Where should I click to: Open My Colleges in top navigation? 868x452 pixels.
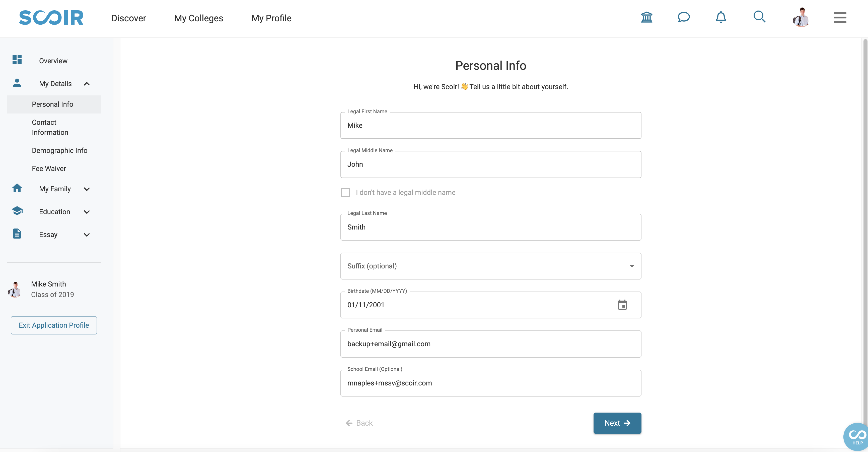198,18
